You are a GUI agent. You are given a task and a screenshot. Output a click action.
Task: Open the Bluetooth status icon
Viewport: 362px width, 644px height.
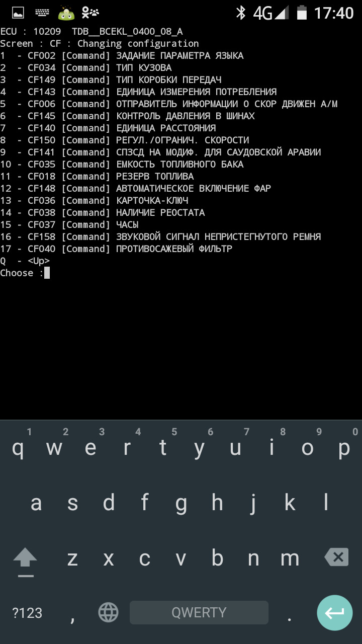coord(241,13)
